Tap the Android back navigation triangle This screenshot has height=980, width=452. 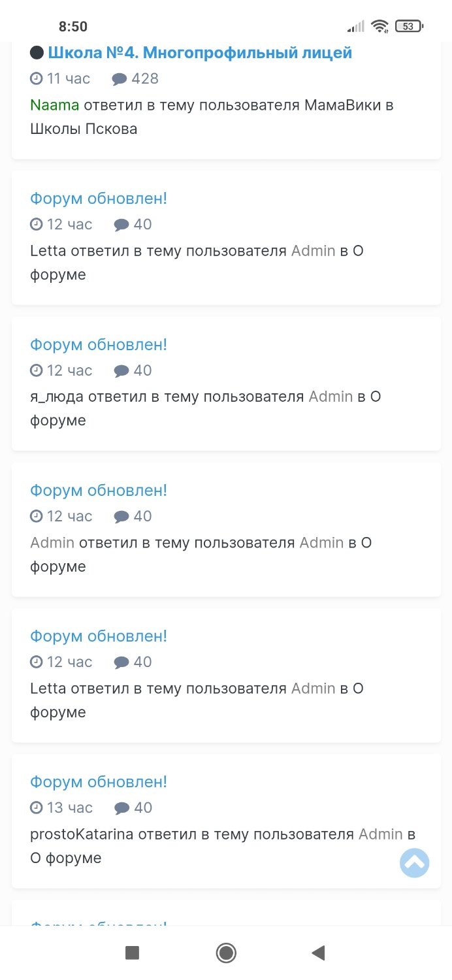point(318,953)
